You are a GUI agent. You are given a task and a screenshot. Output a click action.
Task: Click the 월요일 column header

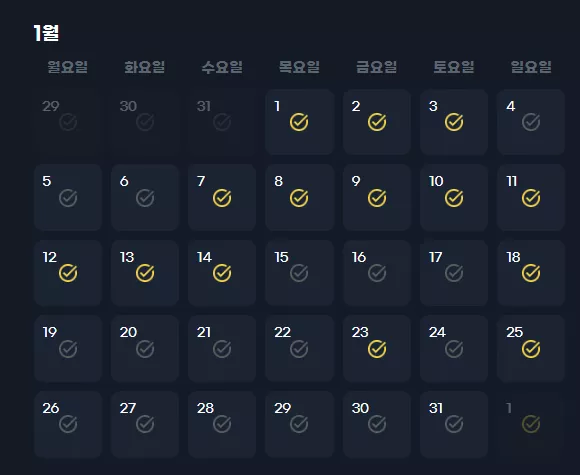coord(68,67)
